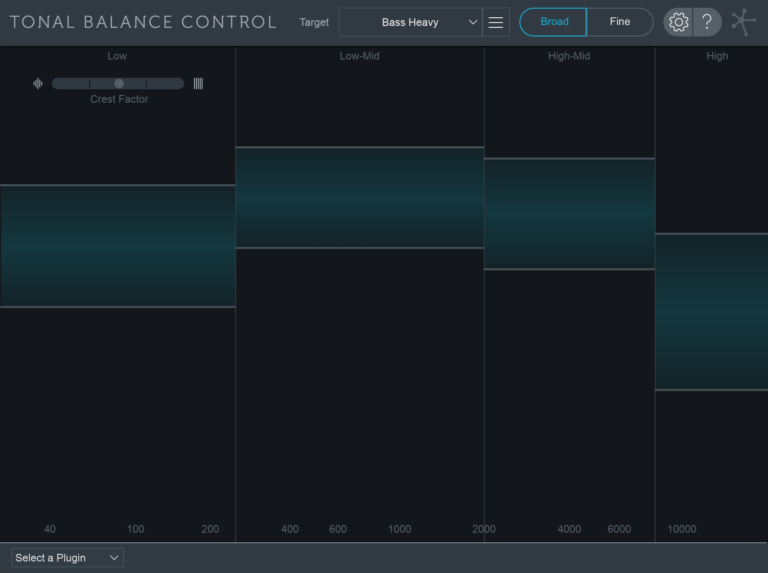Open the settings gear icon
The height and width of the screenshot is (573, 768).
[678, 22]
